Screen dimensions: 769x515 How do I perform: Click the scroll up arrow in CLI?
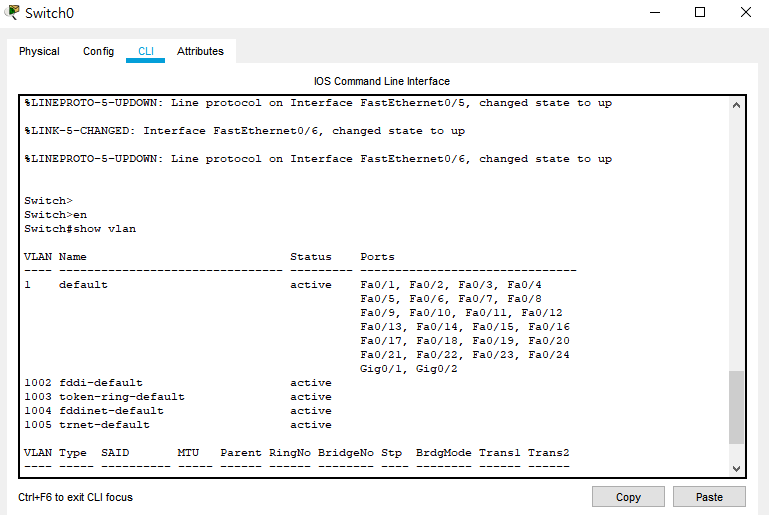pos(736,105)
